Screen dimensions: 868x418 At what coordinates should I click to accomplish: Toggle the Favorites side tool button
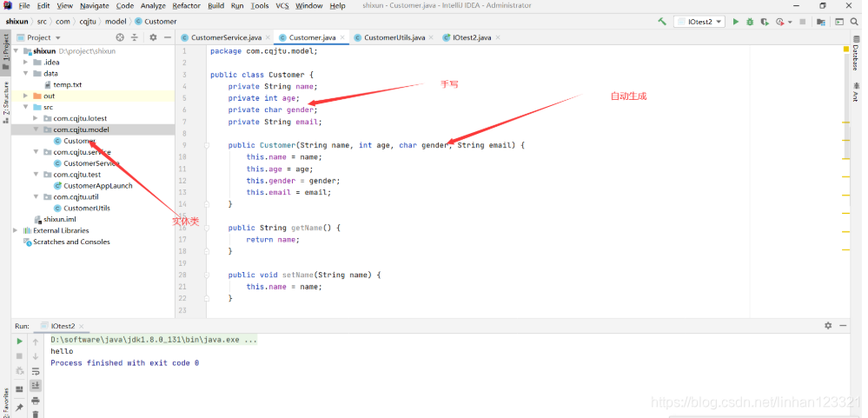click(5, 402)
